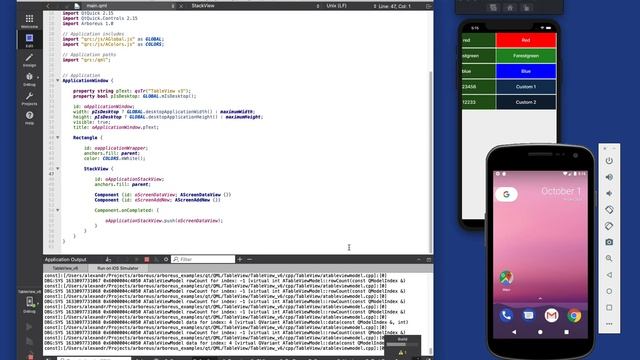
Task: Open the Maps app on Android emulator
Action: point(506,278)
